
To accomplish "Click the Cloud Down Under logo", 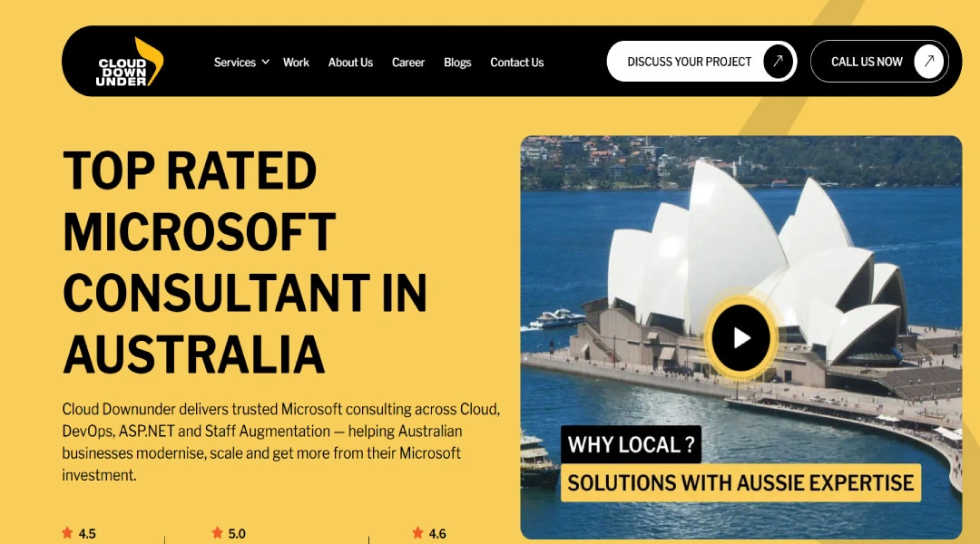I will point(130,62).
